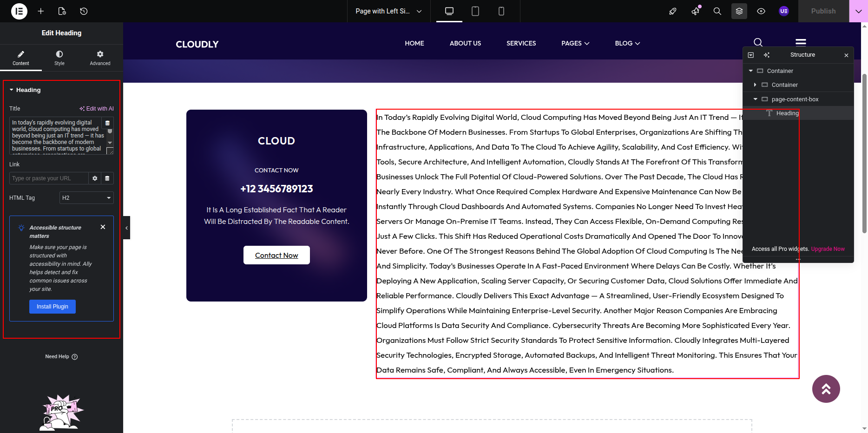Open the Add Element plus icon

click(41, 11)
